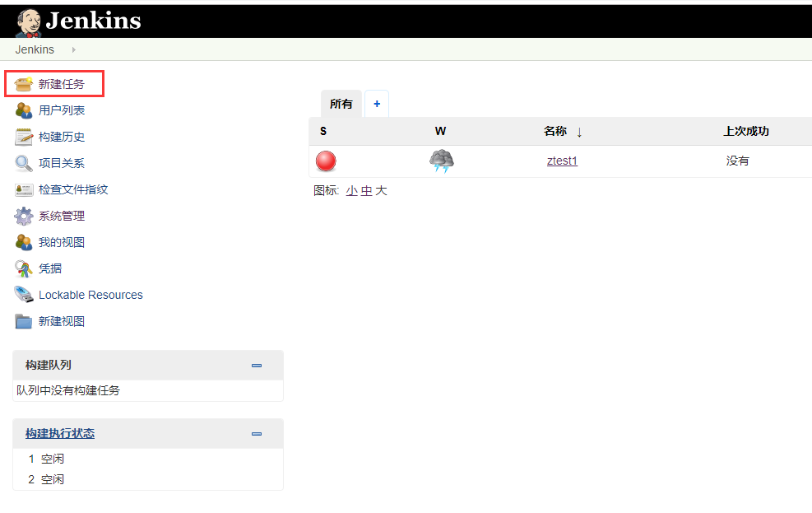Collapse the 构建执行状态 panel
812x513 pixels.
[257, 434]
